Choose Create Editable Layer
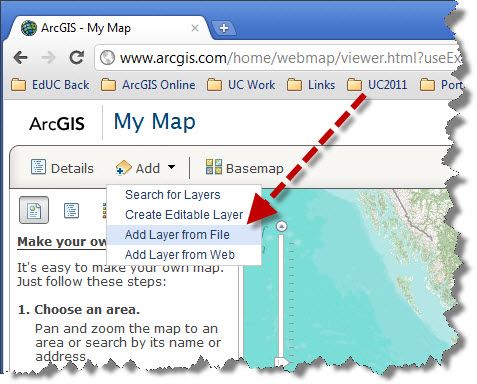This screenshot has width=477, height=384. (x=184, y=215)
